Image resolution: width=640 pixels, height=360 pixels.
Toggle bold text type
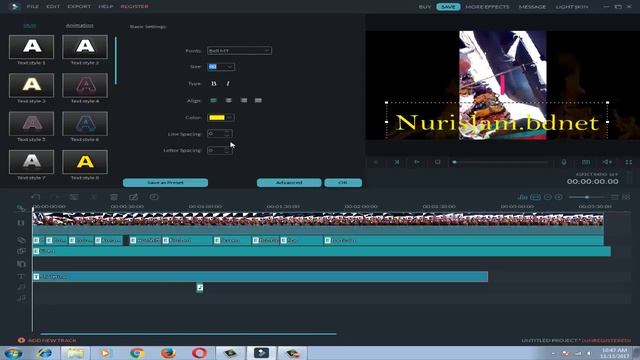pos(213,84)
